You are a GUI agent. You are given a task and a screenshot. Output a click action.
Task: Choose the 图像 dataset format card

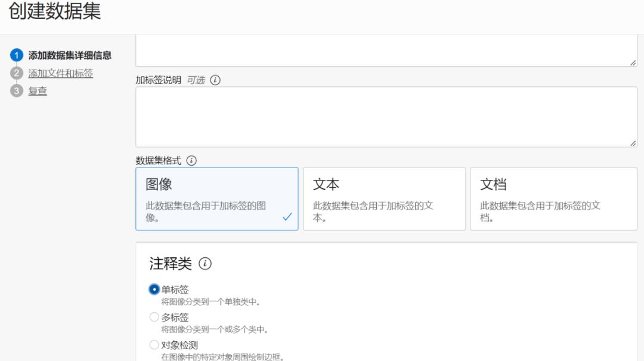coord(217,198)
